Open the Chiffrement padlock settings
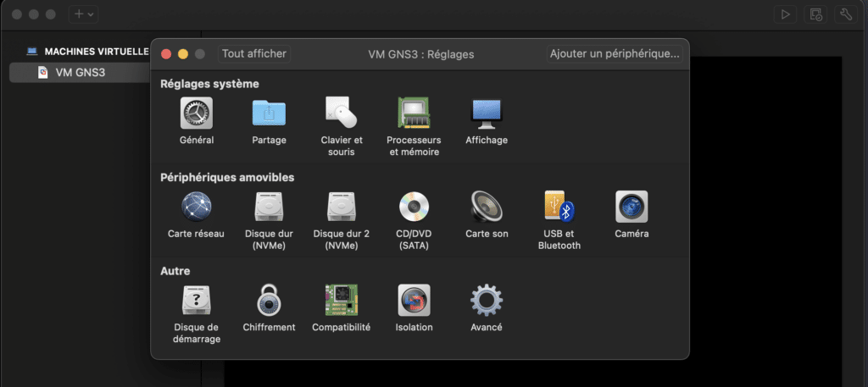This screenshot has width=868, height=387. [269, 301]
